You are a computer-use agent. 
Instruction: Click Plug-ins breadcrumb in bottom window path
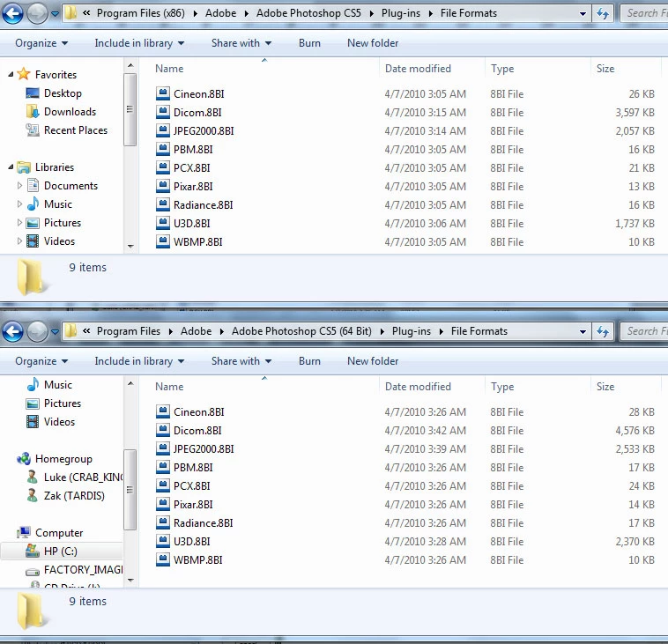point(411,331)
